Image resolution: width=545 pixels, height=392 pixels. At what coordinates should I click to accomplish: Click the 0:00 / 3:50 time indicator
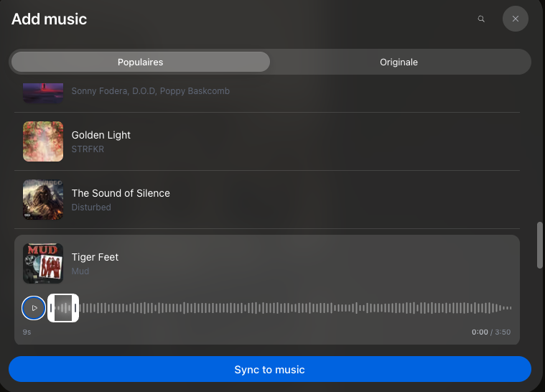(x=491, y=332)
